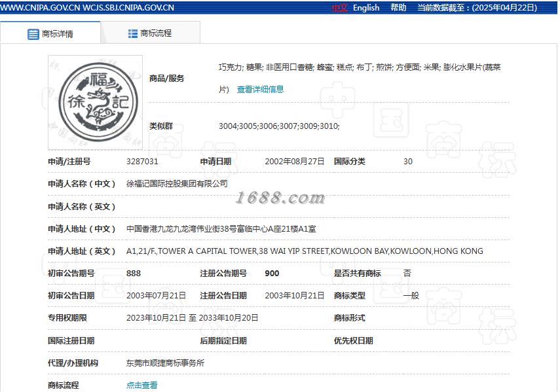Click 点击查看 for trademark flow
Screen dimensions: 560x392
coord(141,385)
